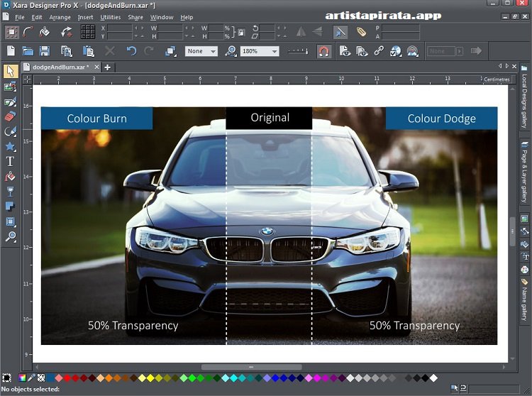Screen dimensions: 532x396
Task: Click the Show grid icon
Action: pyautogui.click(x=88, y=32)
